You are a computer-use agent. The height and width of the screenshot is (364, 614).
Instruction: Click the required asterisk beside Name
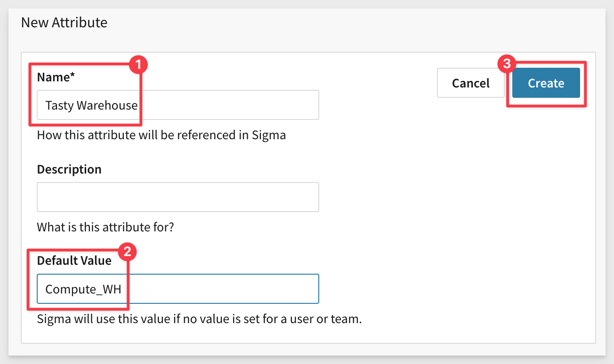(73, 76)
